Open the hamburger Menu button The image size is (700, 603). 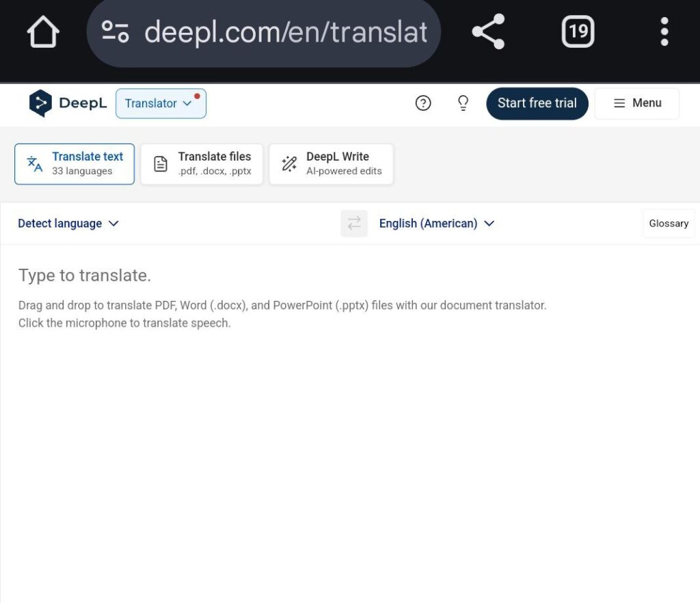point(637,103)
